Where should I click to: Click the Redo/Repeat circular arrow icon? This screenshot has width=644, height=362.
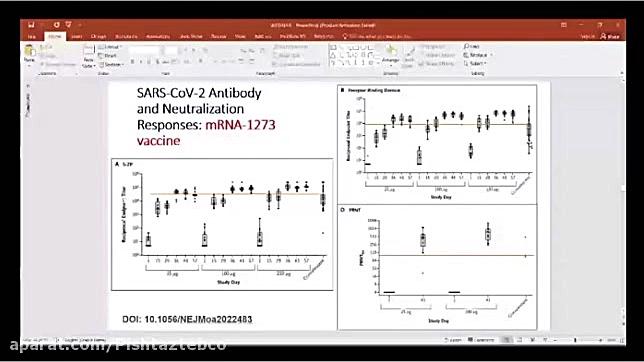tap(56, 25)
